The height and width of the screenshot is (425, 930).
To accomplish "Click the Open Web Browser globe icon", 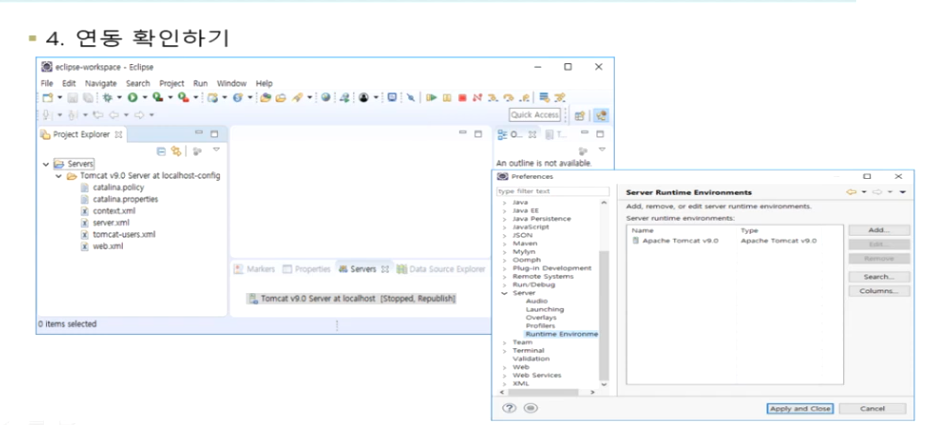I will pos(326,97).
